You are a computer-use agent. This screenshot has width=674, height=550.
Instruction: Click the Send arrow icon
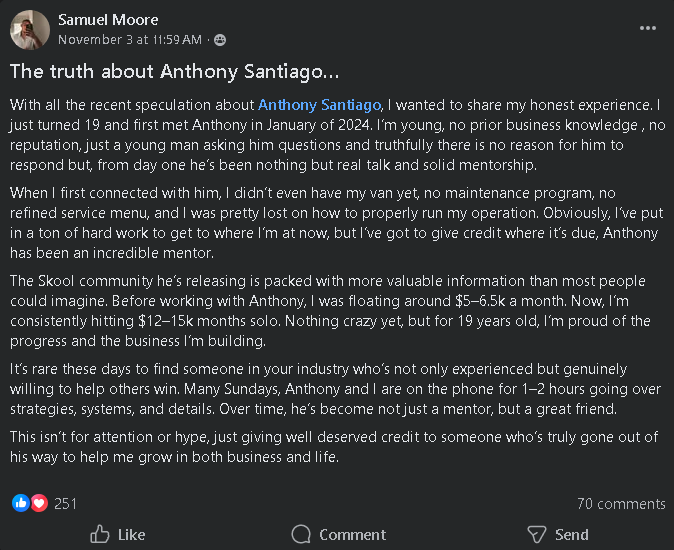pos(537,534)
